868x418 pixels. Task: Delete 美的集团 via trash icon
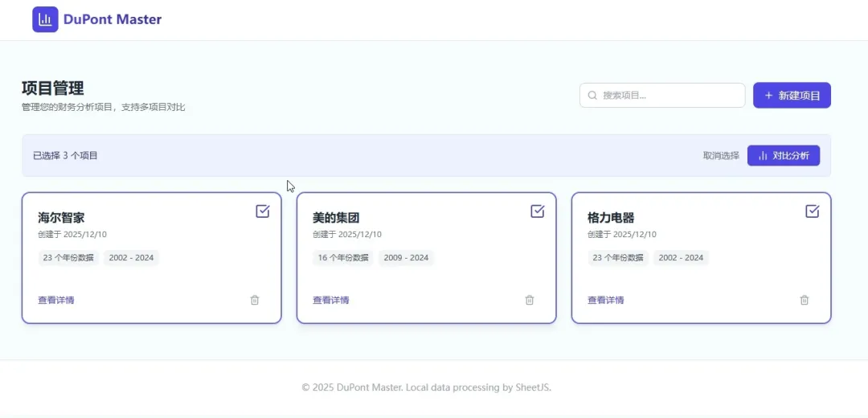tap(529, 300)
